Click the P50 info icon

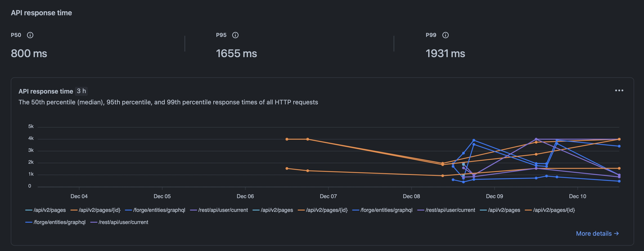tap(30, 35)
